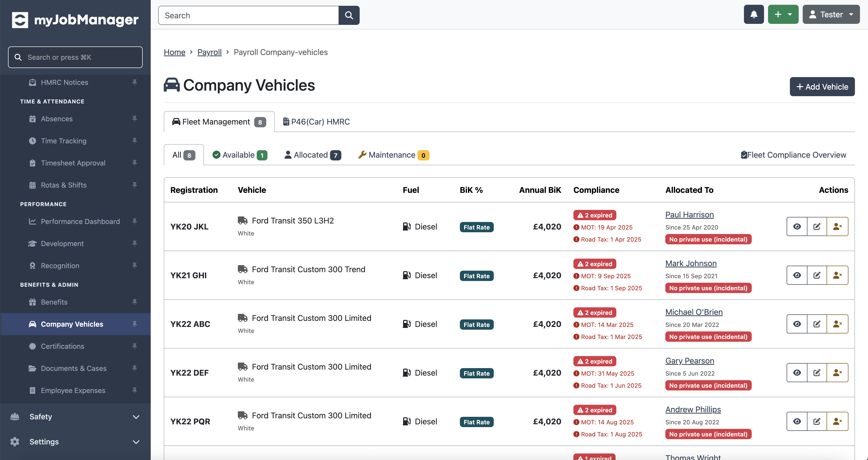Click the search magnifier button in top bar
Screen dimensions: 868x460
[x=349, y=15]
